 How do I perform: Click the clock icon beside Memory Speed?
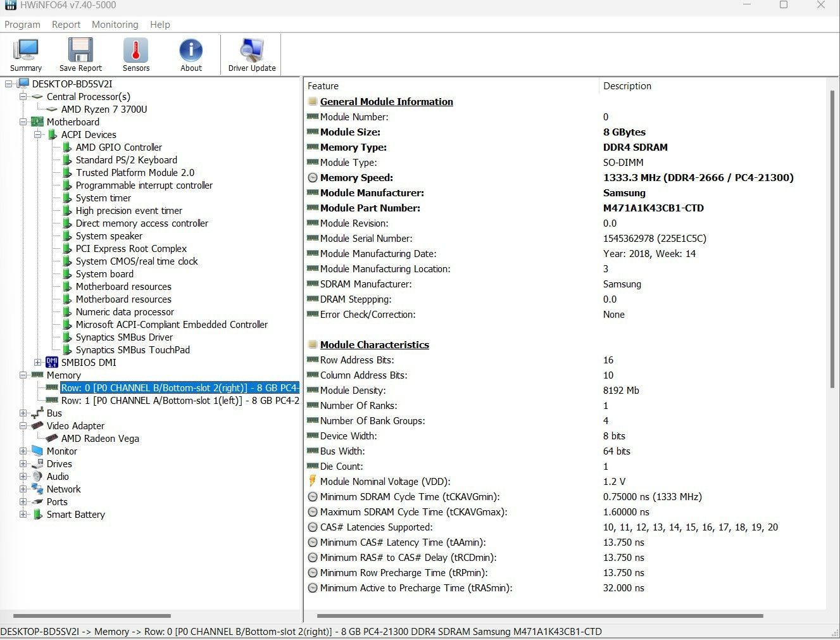[x=313, y=178]
